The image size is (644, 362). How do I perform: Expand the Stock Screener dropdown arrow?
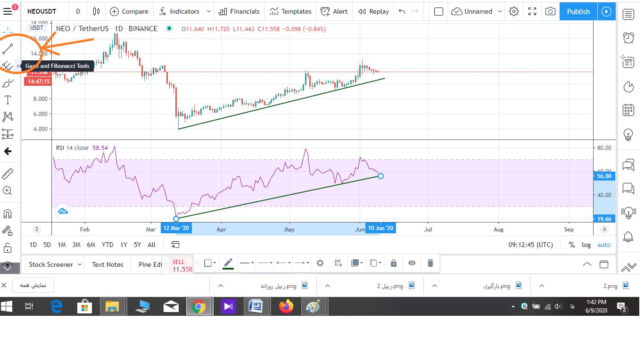point(79,264)
